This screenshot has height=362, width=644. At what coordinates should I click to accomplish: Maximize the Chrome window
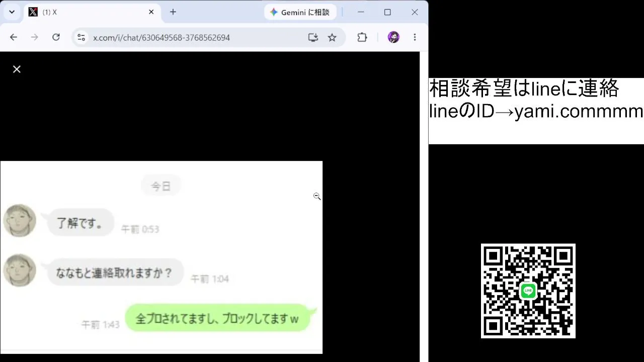pos(387,12)
